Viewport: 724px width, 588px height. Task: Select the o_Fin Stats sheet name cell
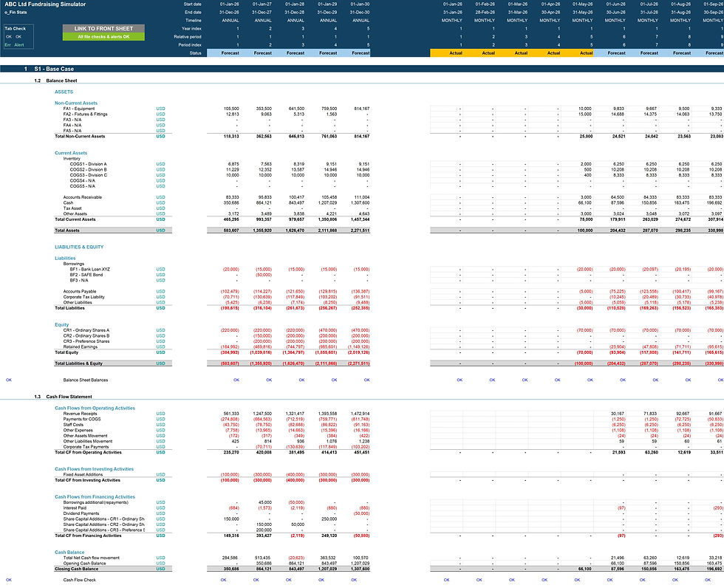(16, 13)
